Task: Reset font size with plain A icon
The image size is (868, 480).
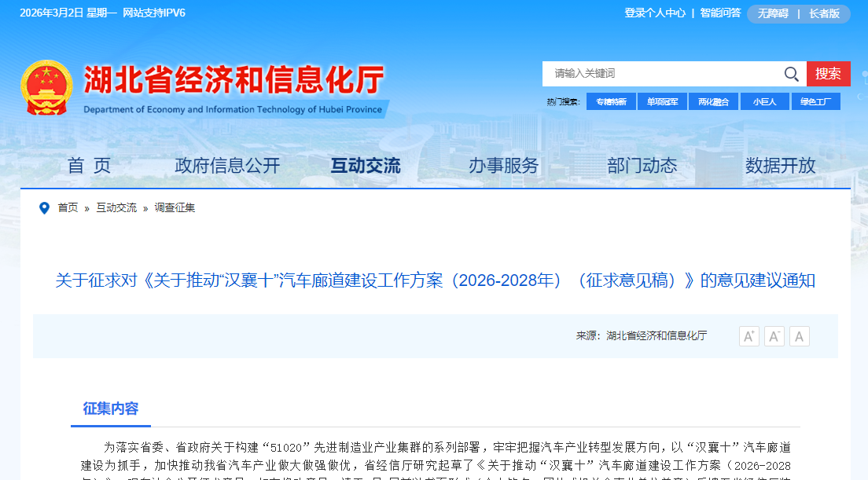Action: click(x=800, y=336)
